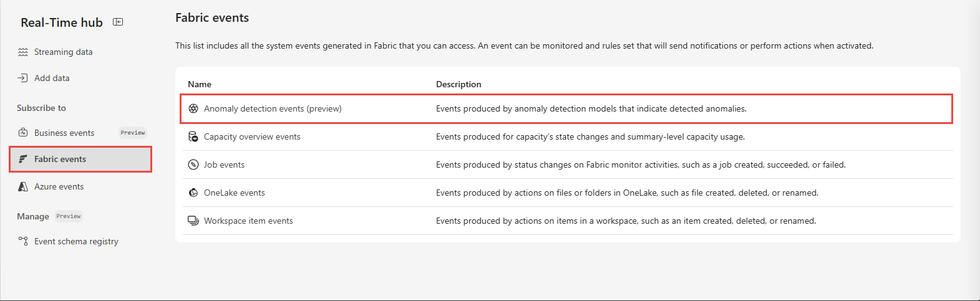
Task: Open Event schema registry
Action: (x=76, y=241)
